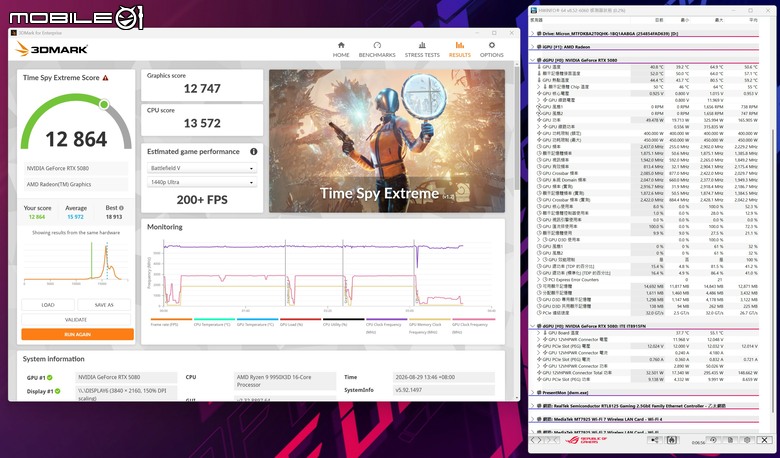The image size is (780, 458).
Task: Open HWiNFO sensor settings gear
Action: tap(747, 440)
